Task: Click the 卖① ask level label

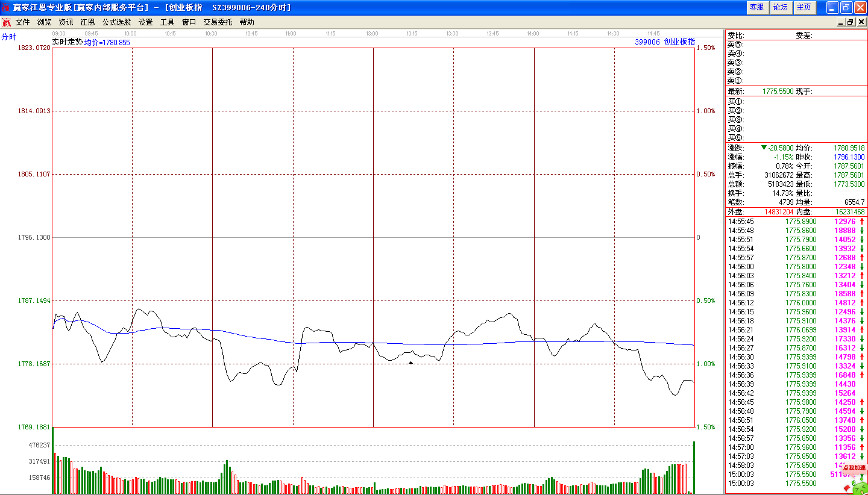Action: coord(735,81)
